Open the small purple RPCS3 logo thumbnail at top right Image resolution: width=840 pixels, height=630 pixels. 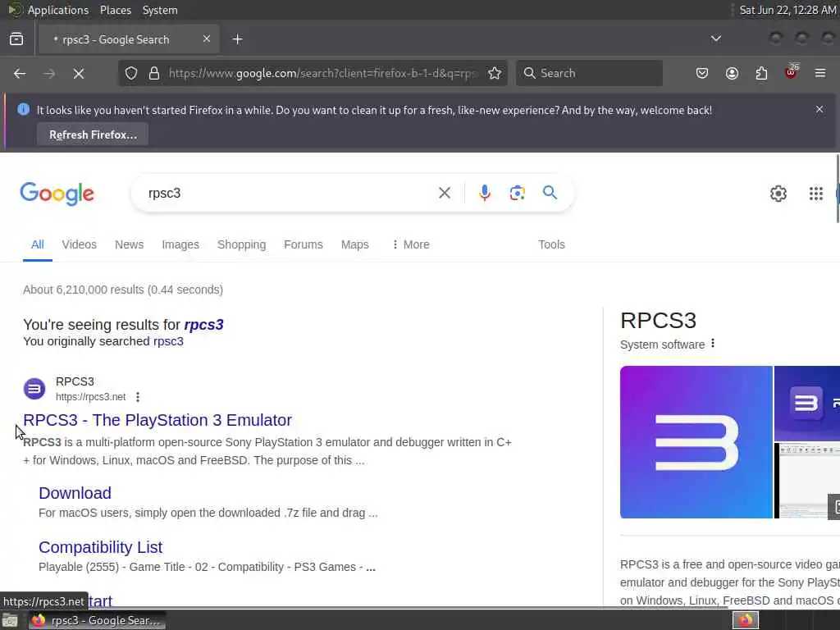[807, 404]
